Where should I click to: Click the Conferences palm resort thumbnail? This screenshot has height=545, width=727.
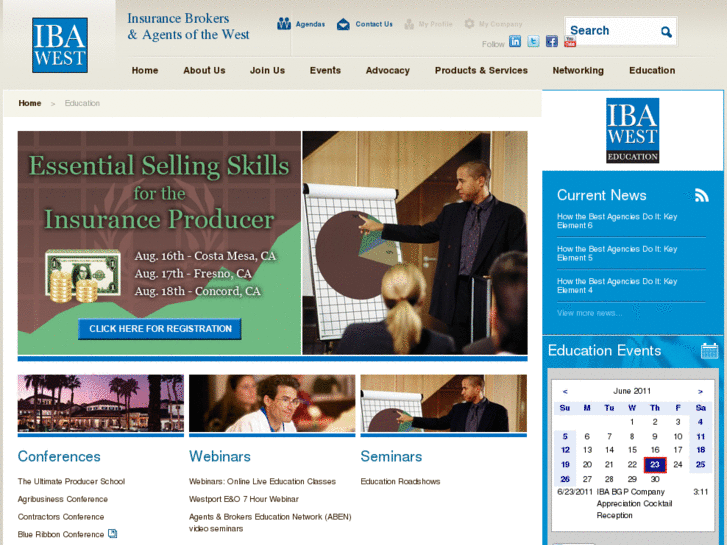click(101, 404)
